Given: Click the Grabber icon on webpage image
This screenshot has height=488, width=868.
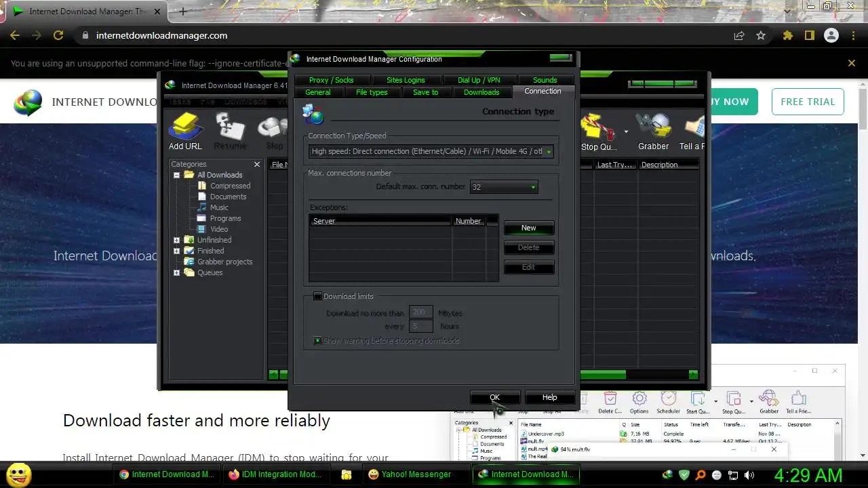Looking at the screenshot, I should click(768, 402).
